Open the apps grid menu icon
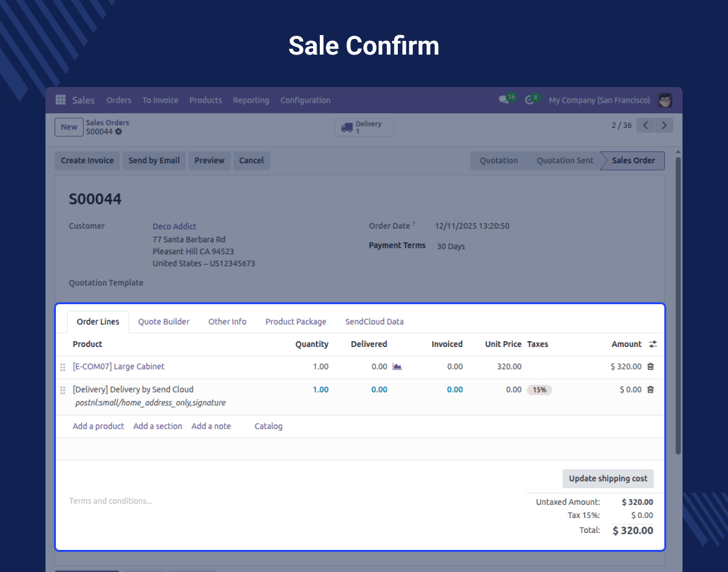The width and height of the screenshot is (728, 572). pyautogui.click(x=60, y=100)
